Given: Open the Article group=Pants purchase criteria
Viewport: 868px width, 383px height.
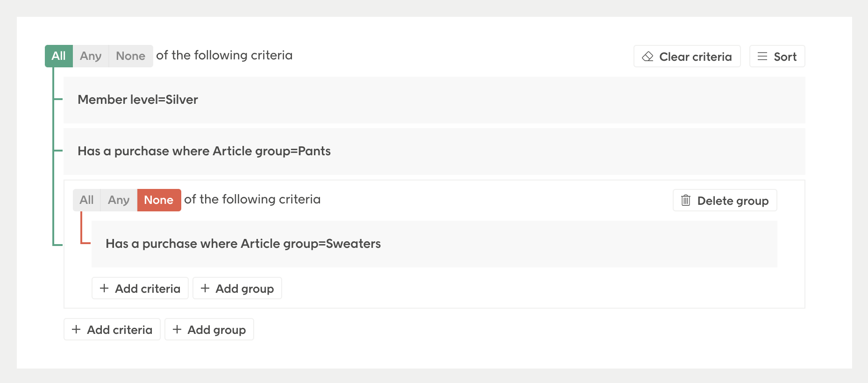Looking at the screenshot, I should pos(434,152).
